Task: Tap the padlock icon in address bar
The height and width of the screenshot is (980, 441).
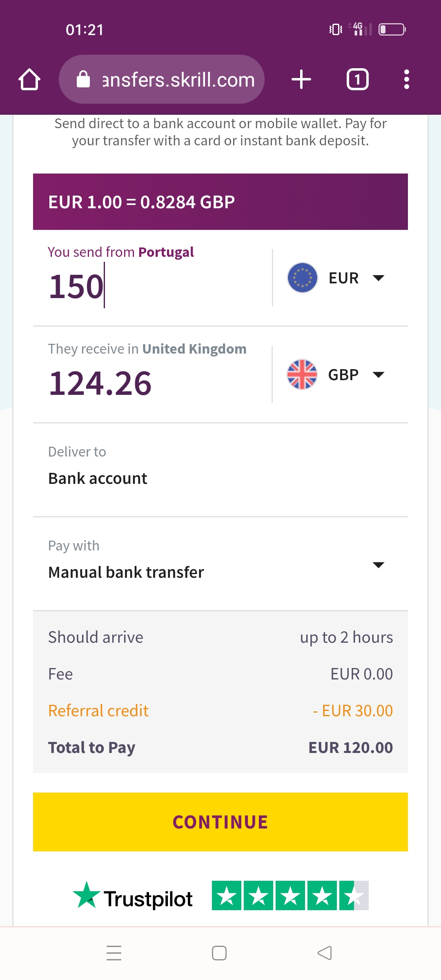Action: 83,79
